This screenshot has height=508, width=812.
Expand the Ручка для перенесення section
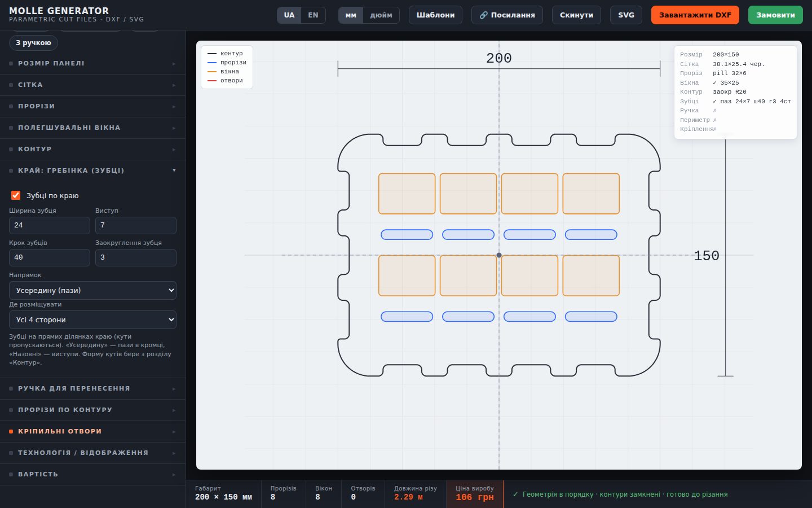(x=92, y=389)
